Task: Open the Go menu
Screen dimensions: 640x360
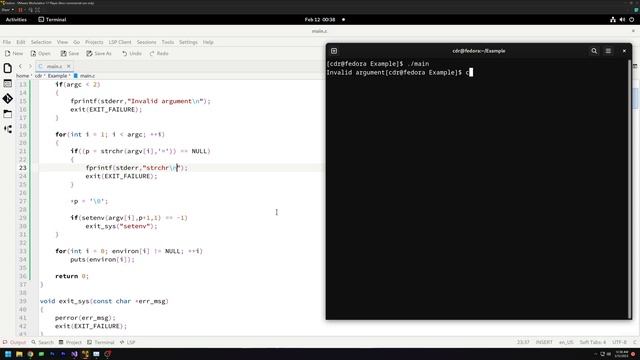Action: (76, 42)
